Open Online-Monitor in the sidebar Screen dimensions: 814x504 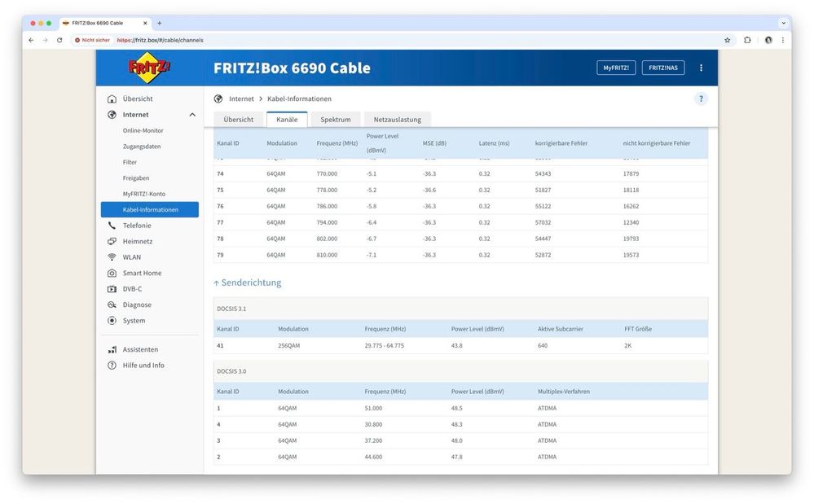(143, 130)
